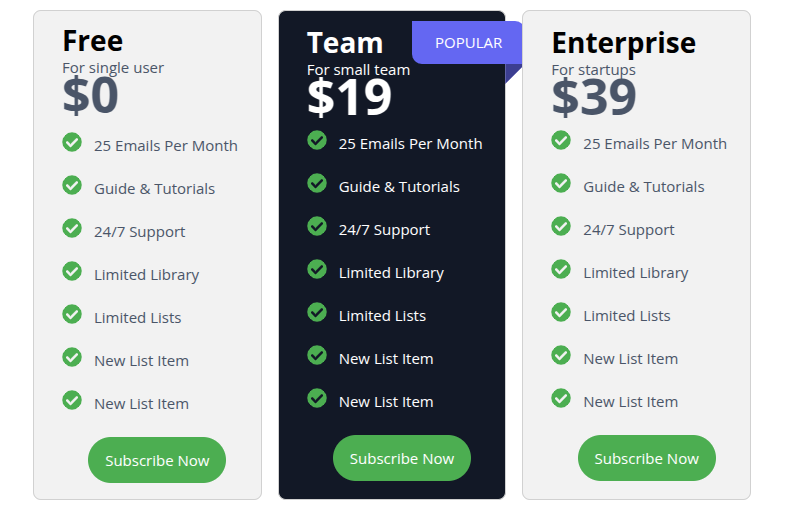Click check icon beside Enterprise Limited Lists
This screenshot has height=510, width=790.
[561, 312]
